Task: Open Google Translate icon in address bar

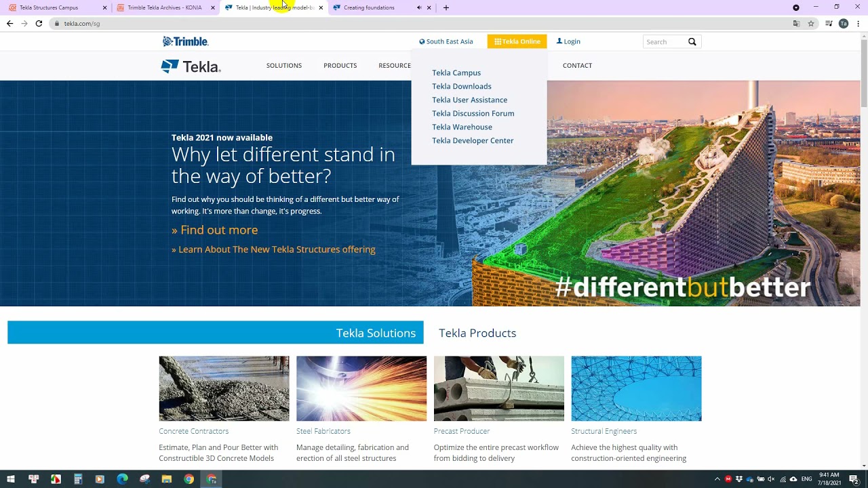Action: pos(796,23)
